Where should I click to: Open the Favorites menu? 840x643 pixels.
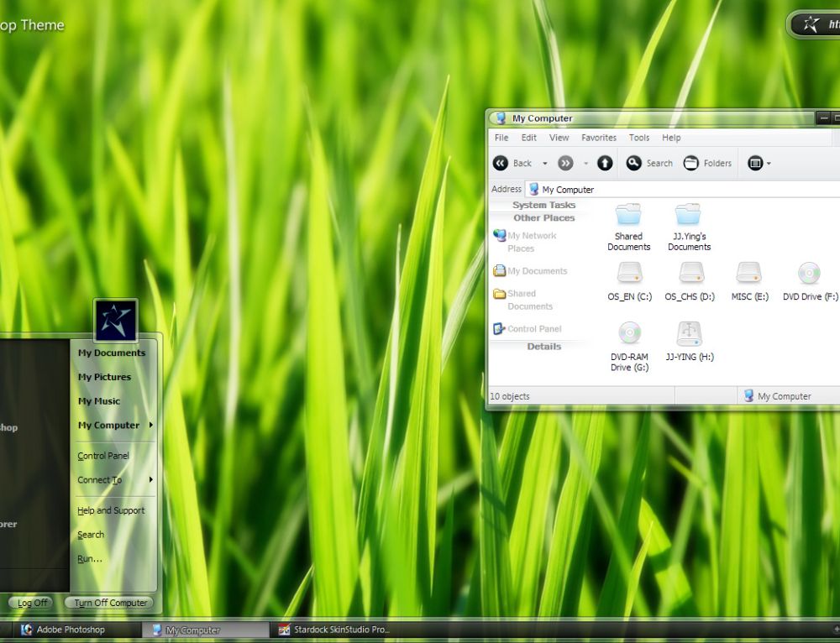[x=598, y=138]
